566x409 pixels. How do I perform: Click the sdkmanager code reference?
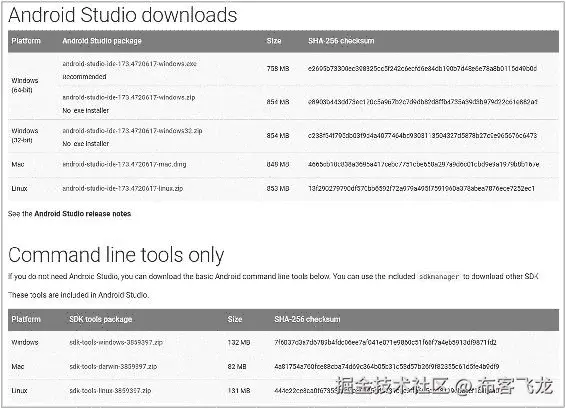[x=439, y=276]
